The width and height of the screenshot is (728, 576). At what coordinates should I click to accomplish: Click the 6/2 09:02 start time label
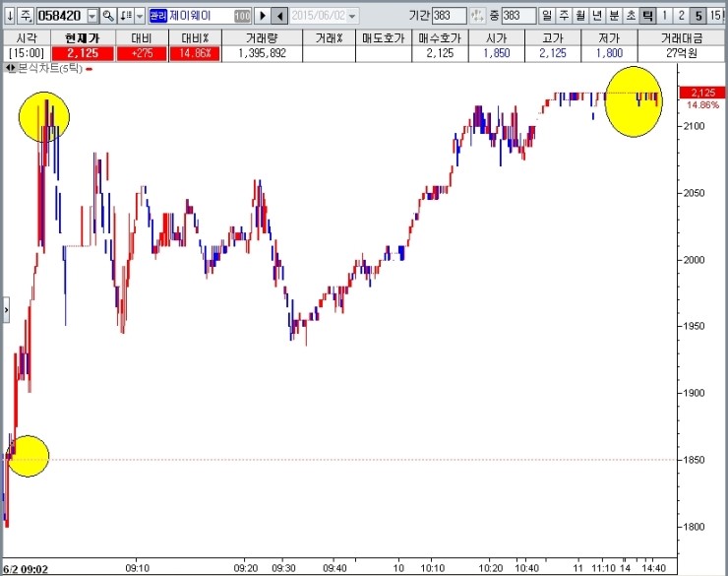click(26, 568)
